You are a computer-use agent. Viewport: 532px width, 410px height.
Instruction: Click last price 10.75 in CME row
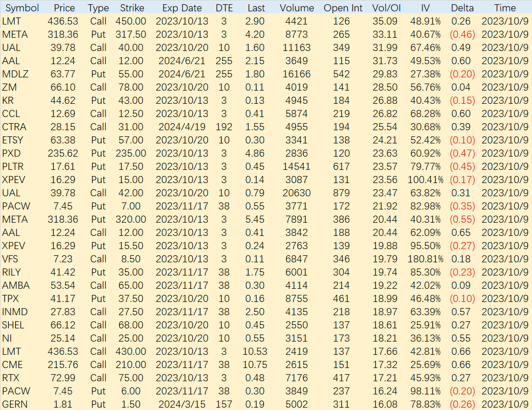[255, 365]
